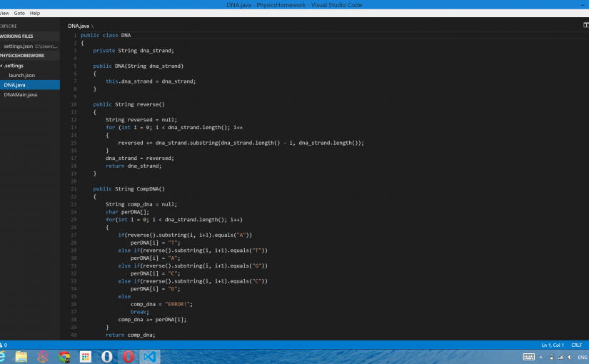Open the Help menu
The width and height of the screenshot is (589, 364).
[35, 13]
